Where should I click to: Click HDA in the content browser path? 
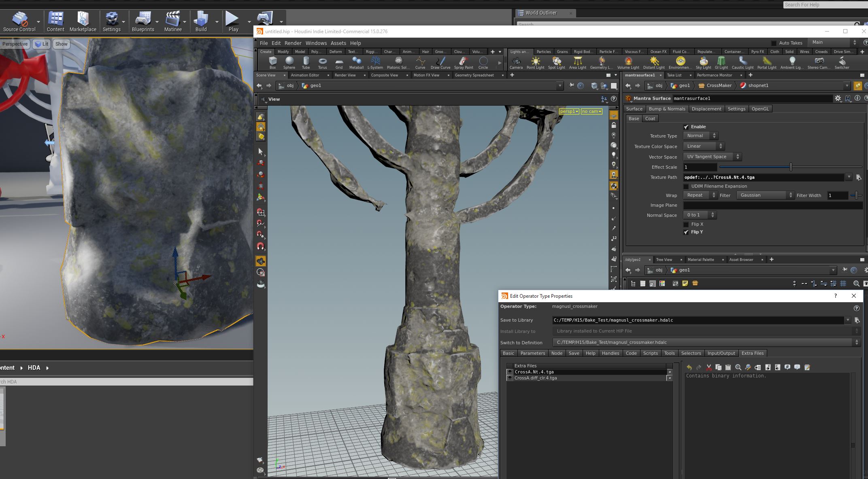34,368
